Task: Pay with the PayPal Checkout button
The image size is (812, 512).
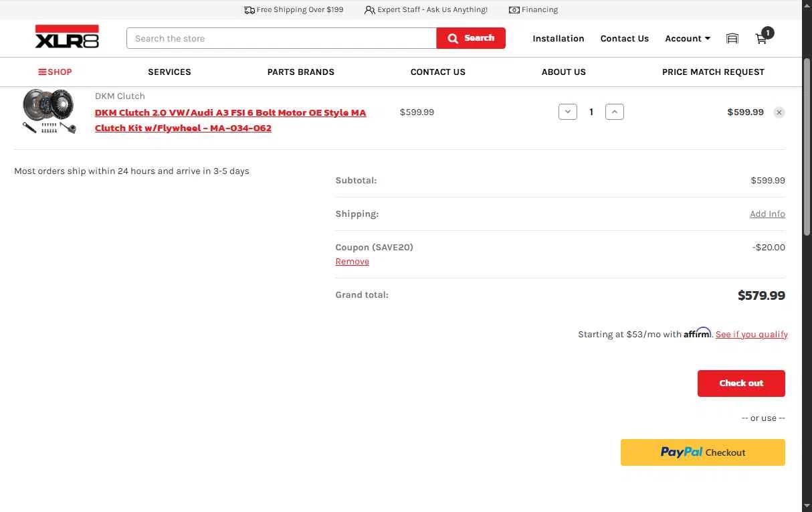Action: [703, 452]
